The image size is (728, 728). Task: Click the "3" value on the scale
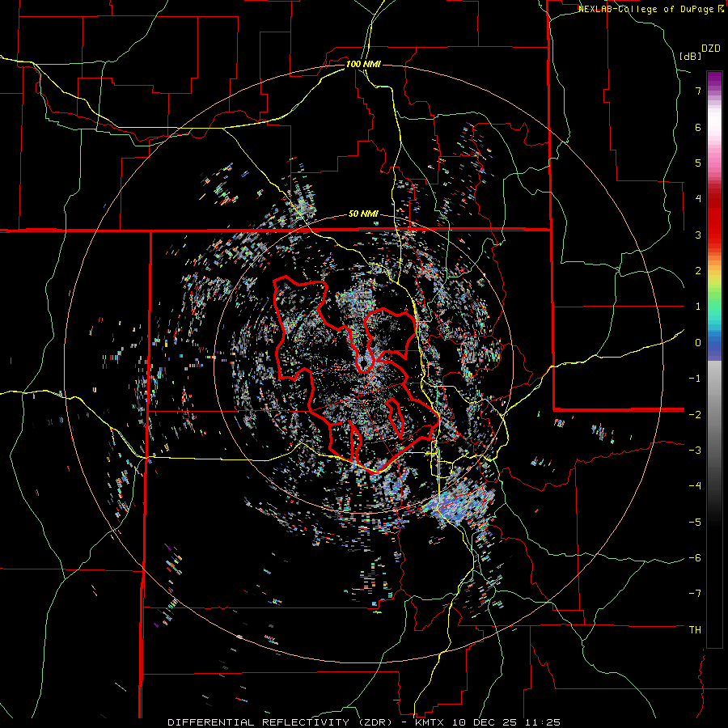(698, 235)
